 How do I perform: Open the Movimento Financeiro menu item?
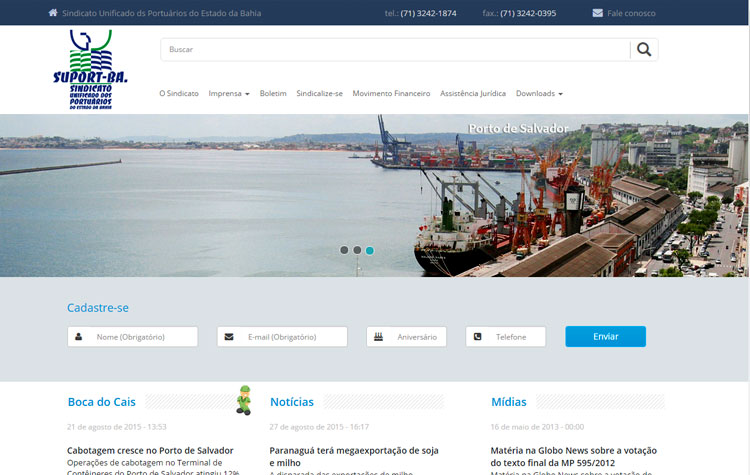(391, 93)
